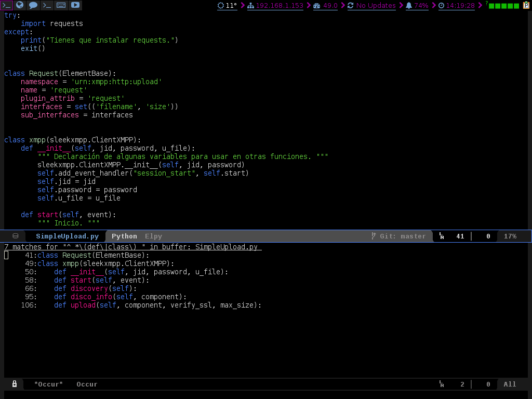
Task: Open the web browser globe icon
Action: click(20, 5)
